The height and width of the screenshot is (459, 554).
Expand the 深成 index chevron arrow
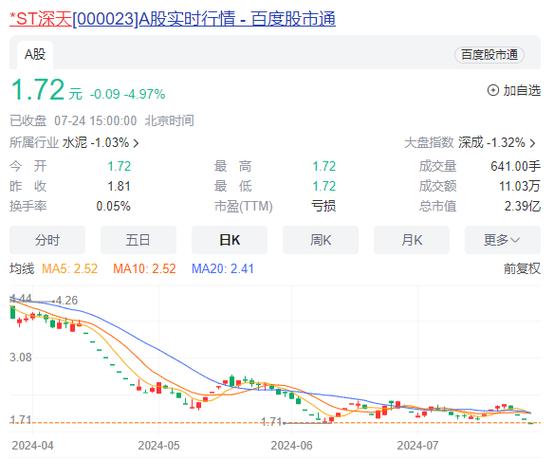[x=532, y=143]
